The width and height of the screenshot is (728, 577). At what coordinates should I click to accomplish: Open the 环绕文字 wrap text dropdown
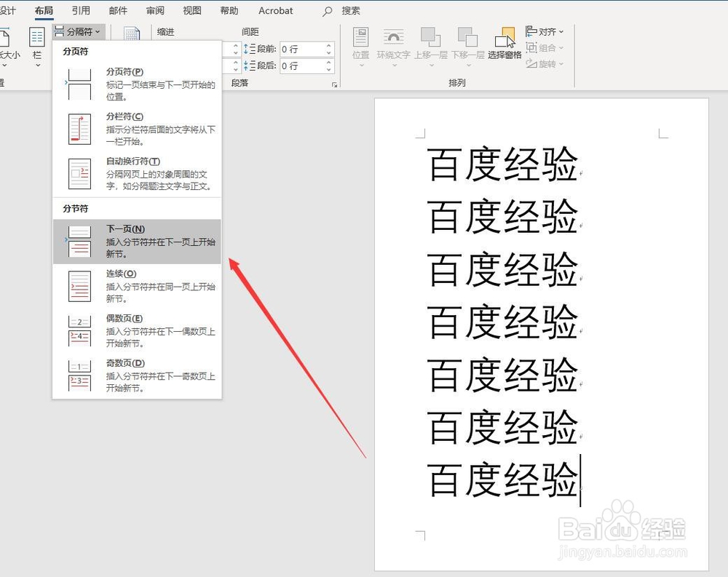pos(393,47)
